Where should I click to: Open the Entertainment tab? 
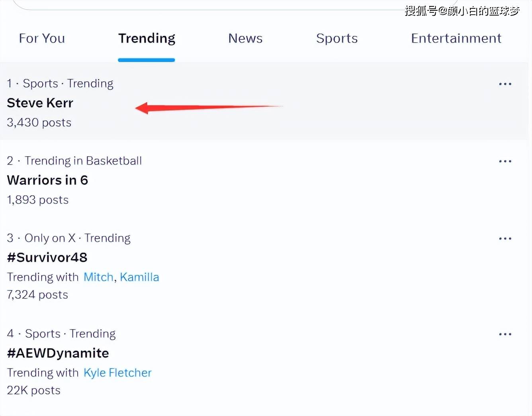click(456, 38)
